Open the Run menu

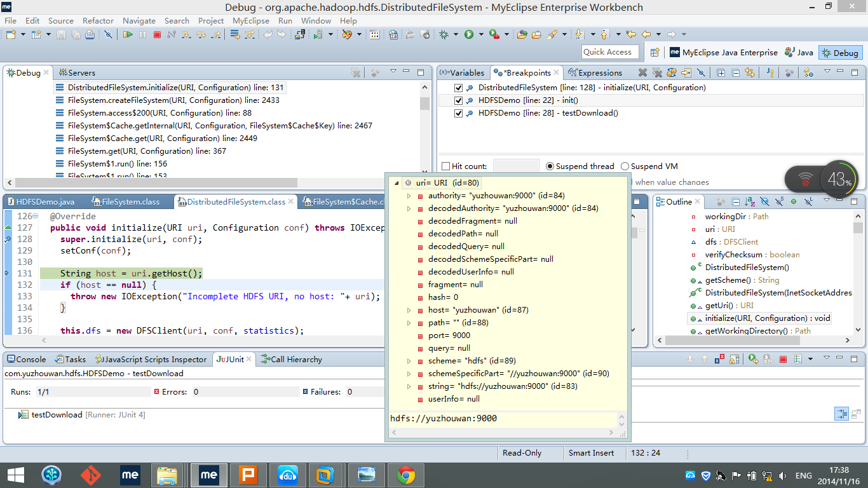[x=285, y=20]
